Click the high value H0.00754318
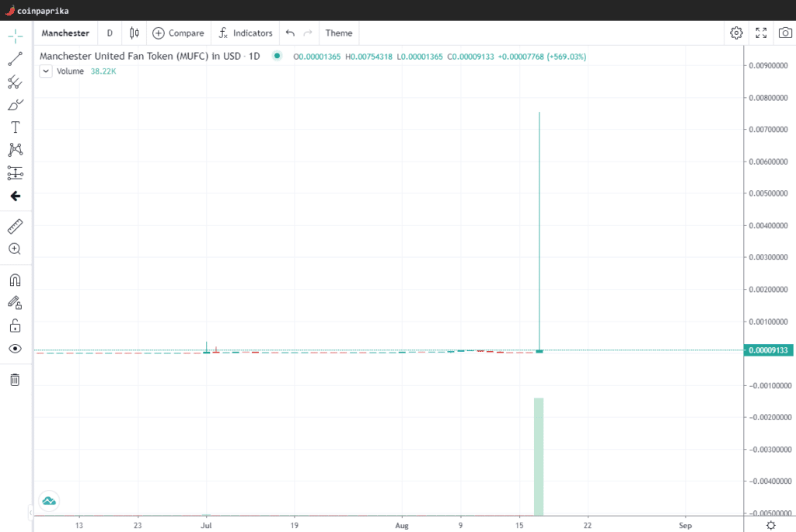This screenshot has height=532, width=796. (x=368, y=57)
